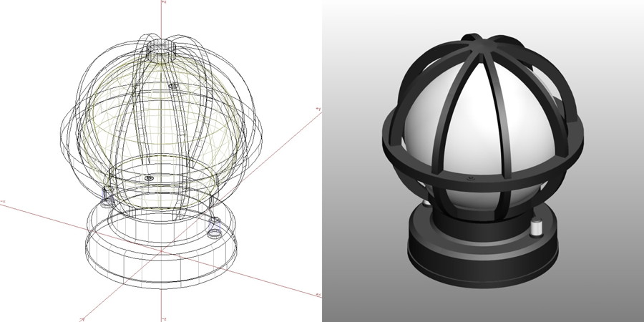This screenshot has width=644, height=322.
Task: Select the white knob on the rendered base
Action: click(x=537, y=228)
